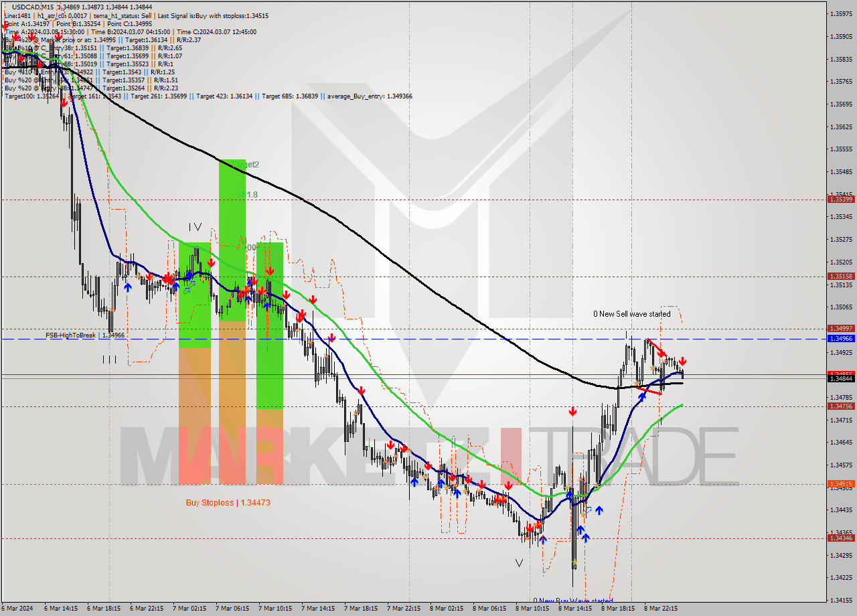Image resolution: width=857 pixels, height=616 pixels.
Task: Click the blue 1.34966 price label
Action: tap(841, 339)
